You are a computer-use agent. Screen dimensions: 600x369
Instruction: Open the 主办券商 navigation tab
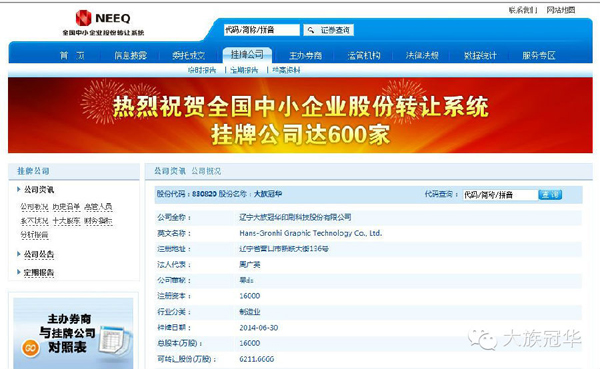tap(305, 56)
